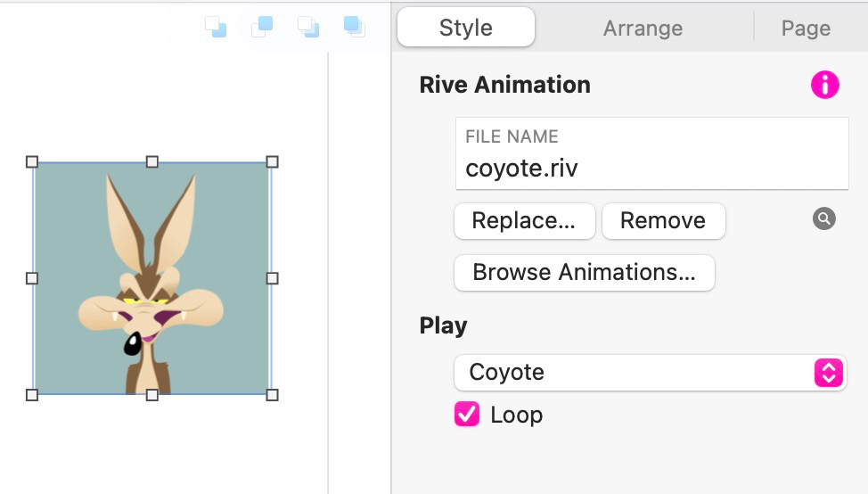Click Browse Animations... button
The image size is (868, 494).
coord(584,273)
